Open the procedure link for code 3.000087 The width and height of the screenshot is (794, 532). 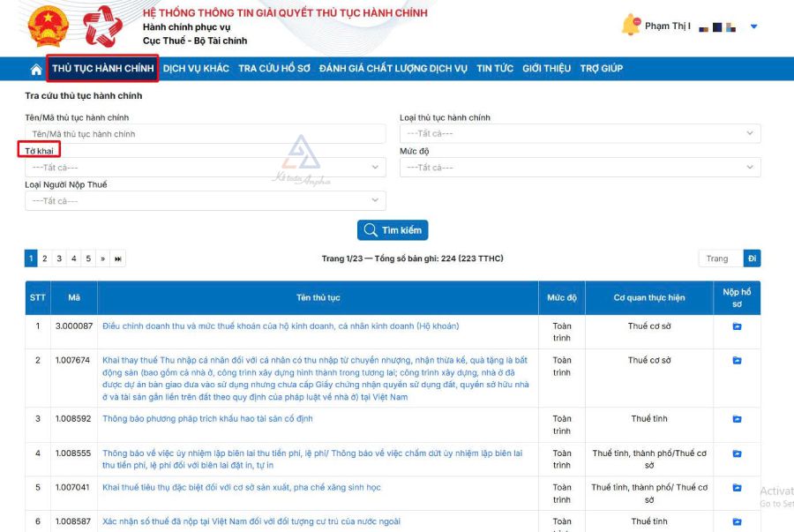tap(281, 326)
